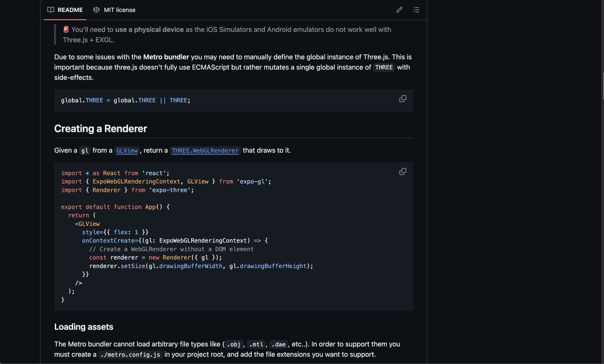
Task: Click the 'export default function App() {' line
Action: click(x=115, y=207)
